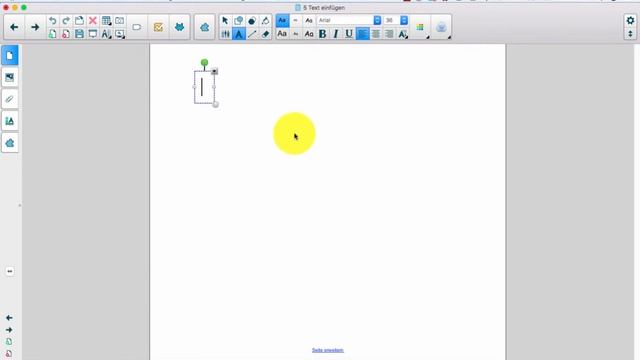Click the blank label shape toolbar icon

pos(137,27)
